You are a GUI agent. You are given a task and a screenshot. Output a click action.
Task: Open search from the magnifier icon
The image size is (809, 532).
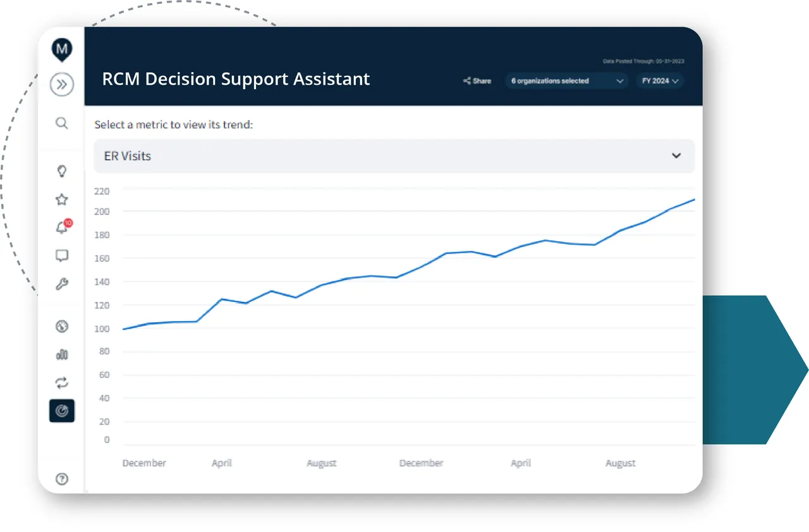coord(61,123)
